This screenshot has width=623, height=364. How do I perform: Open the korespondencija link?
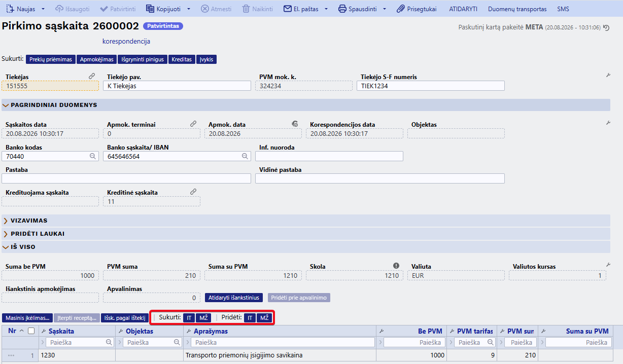[x=126, y=42]
